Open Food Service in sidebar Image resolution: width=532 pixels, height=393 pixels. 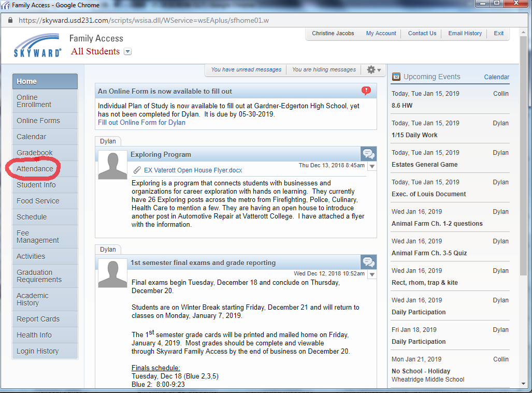coord(45,201)
